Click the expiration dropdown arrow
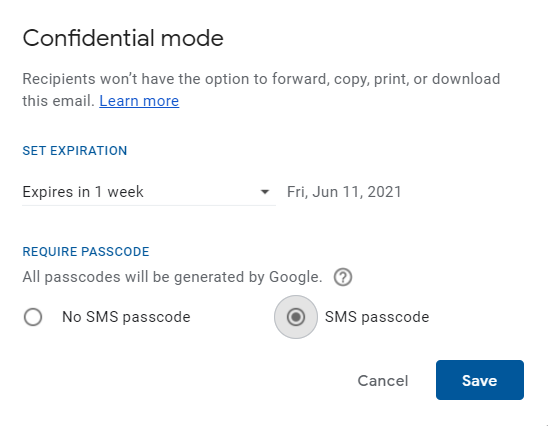Screen dimensions: 548x426 265,192
